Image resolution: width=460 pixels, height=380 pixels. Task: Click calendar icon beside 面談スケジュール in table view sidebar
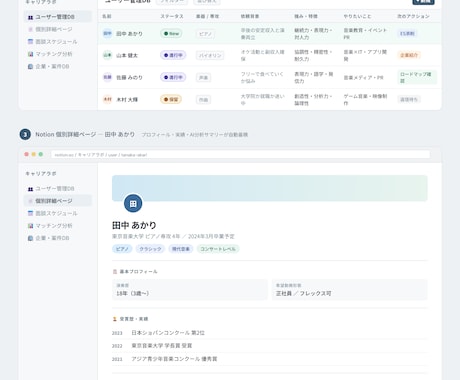point(30,42)
